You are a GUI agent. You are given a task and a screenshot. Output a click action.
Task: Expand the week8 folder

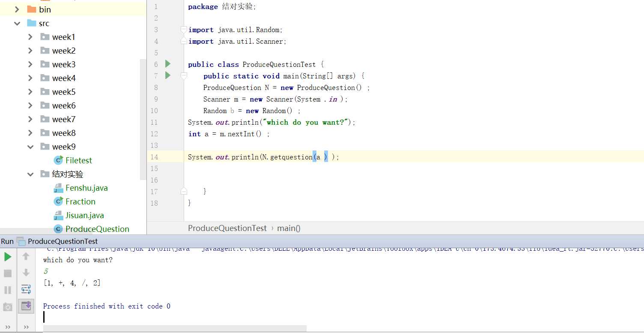[30, 133]
